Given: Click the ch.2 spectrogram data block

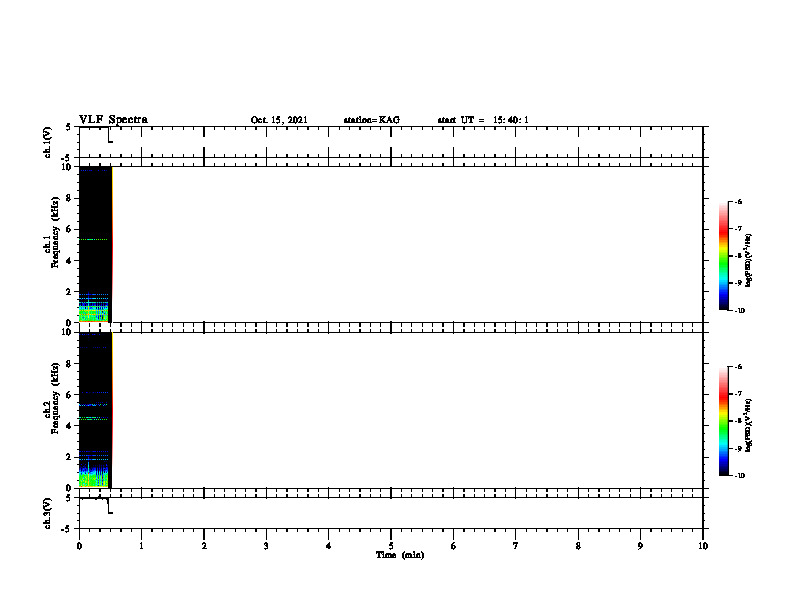Looking at the screenshot, I should coord(95,410).
